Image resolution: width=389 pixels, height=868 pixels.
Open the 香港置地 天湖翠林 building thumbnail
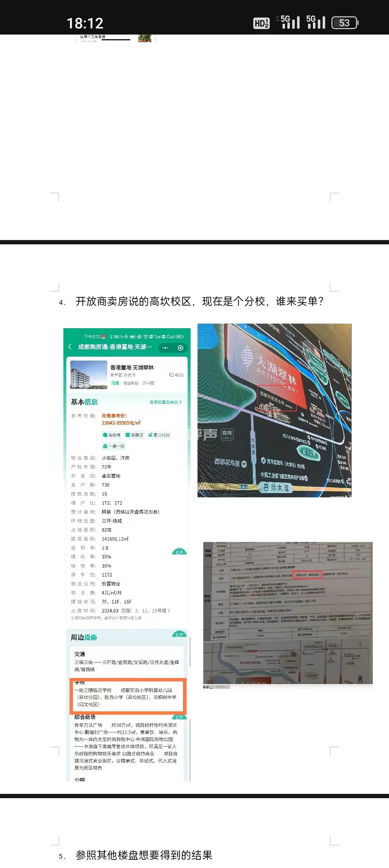click(x=89, y=375)
